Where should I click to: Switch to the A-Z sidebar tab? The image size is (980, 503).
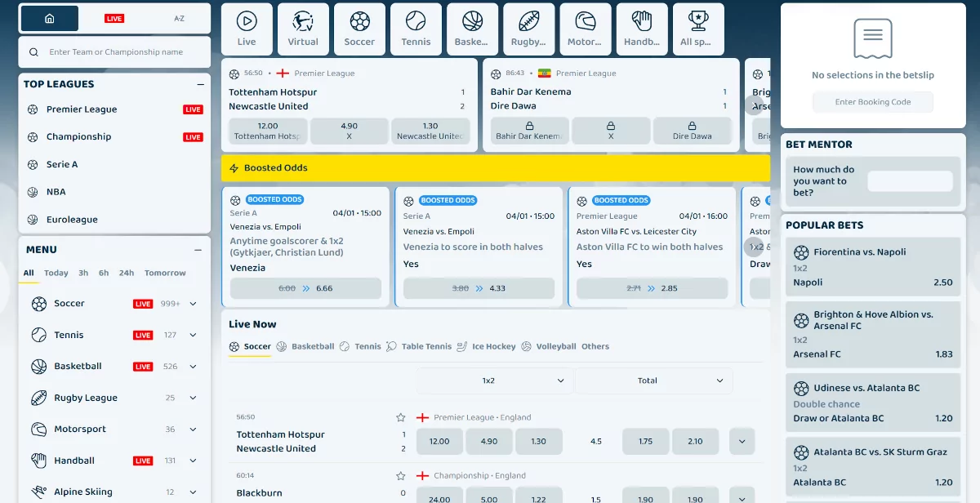pos(179,18)
